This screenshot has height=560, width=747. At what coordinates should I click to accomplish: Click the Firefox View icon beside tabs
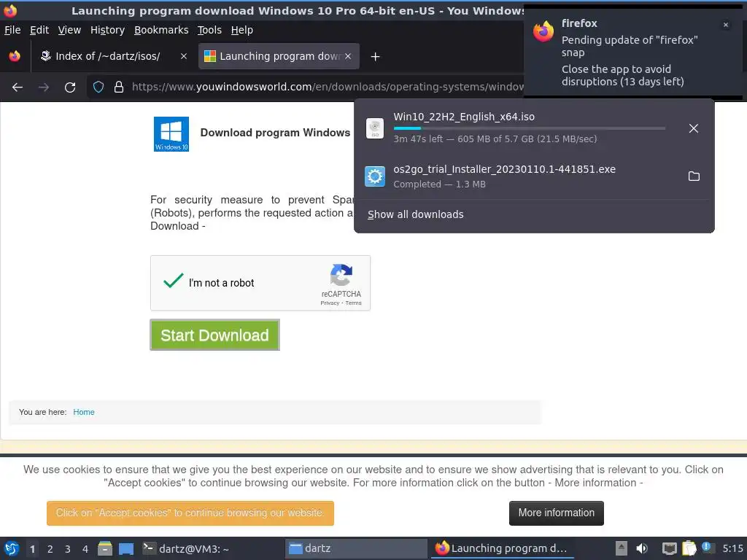click(x=15, y=56)
